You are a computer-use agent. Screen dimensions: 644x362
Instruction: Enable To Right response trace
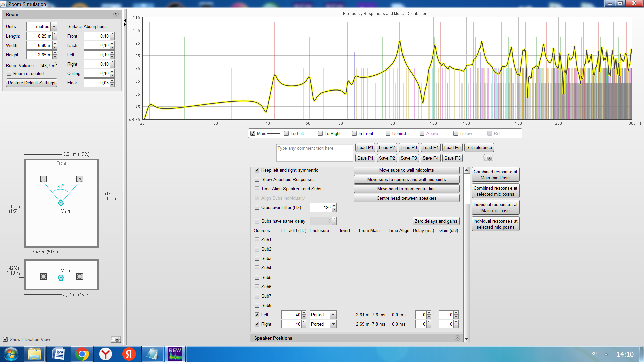pyautogui.click(x=320, y=133)
